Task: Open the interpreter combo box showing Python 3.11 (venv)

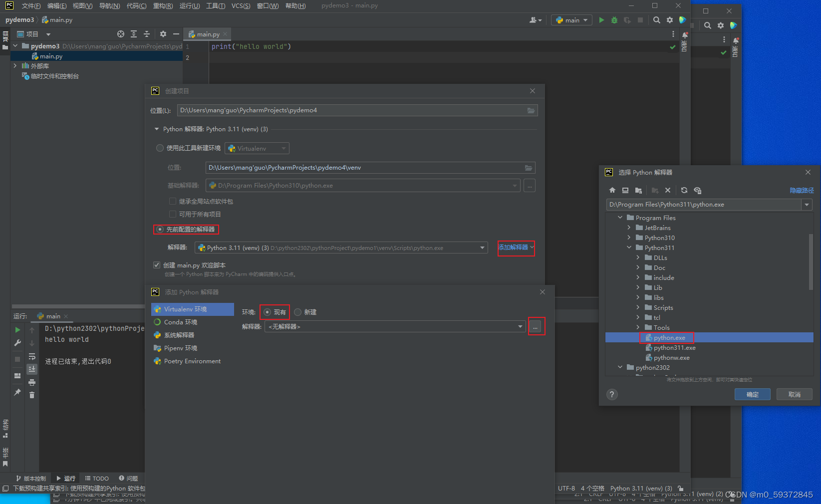Action: (341, 248)
